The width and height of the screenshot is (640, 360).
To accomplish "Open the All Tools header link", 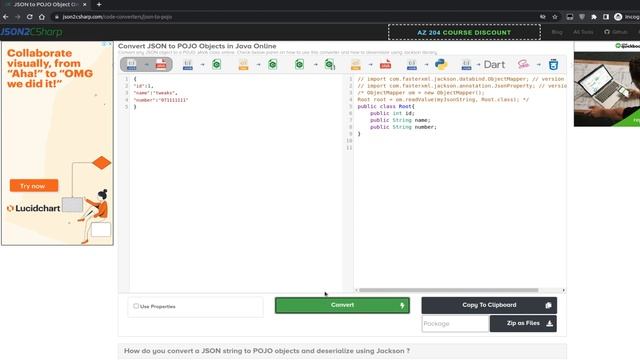I will [x=583, y=32].
